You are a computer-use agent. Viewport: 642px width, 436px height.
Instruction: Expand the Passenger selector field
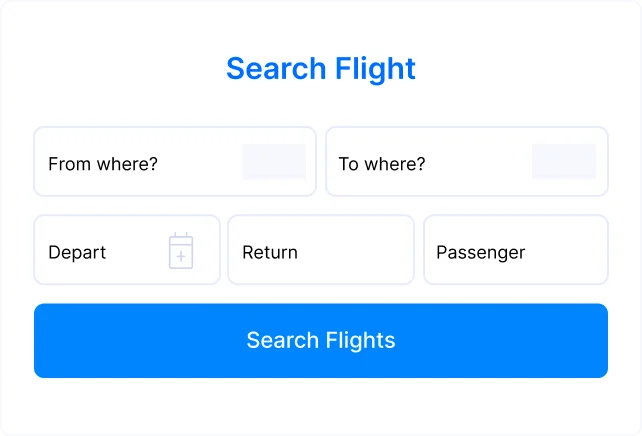[516, 250]
